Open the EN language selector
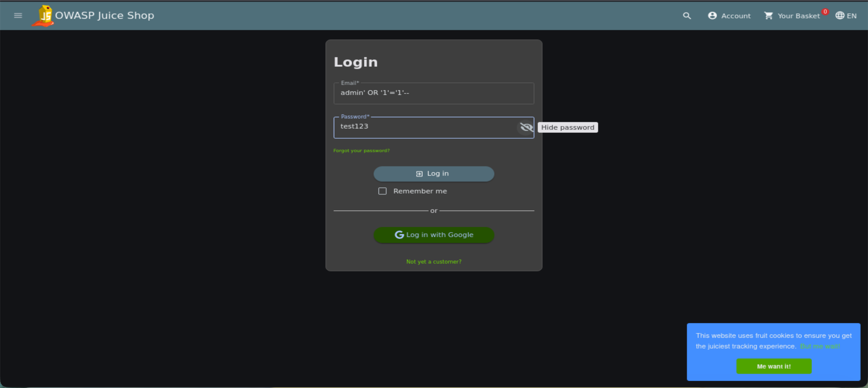This screenshot has height=388, width=868. tap(845, 16)
